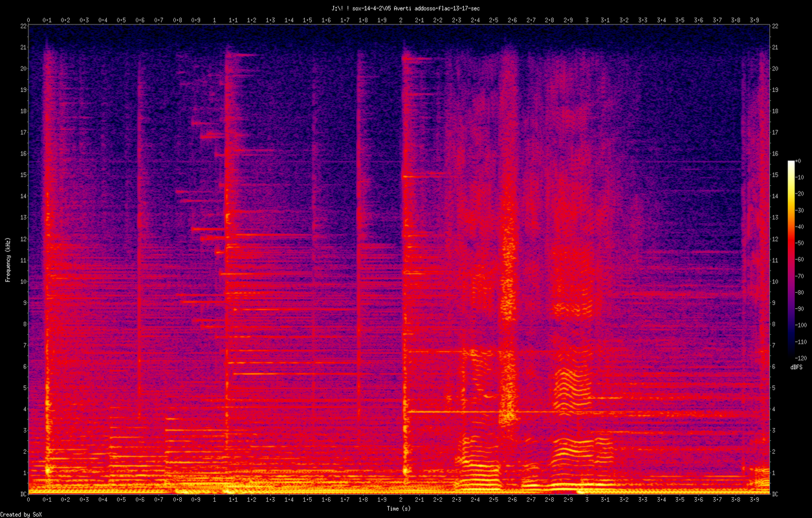Click the "Time (s)" axis label
The height and width of the screenshot is (518, 812).
pos(399,509)
